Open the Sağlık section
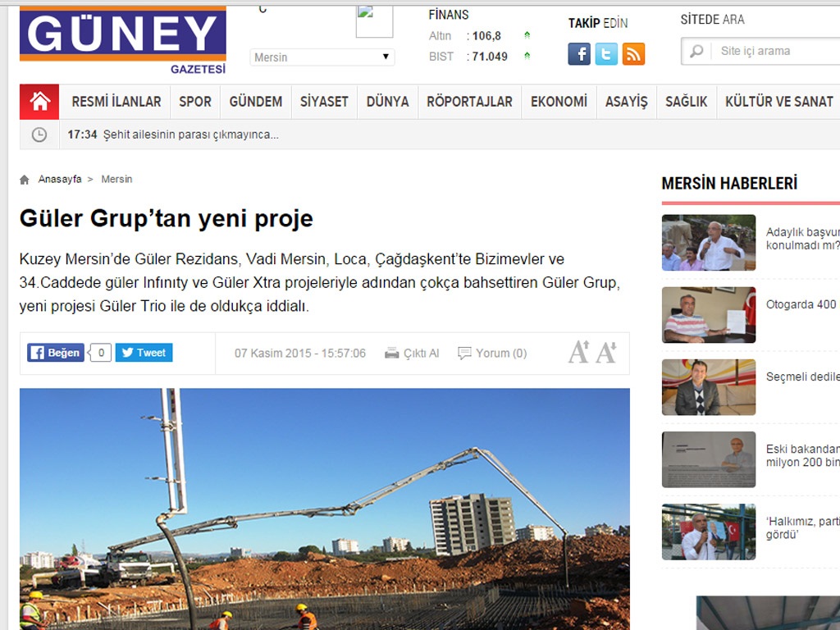Viewport: 840px width, 630px height. pos(687,102)
